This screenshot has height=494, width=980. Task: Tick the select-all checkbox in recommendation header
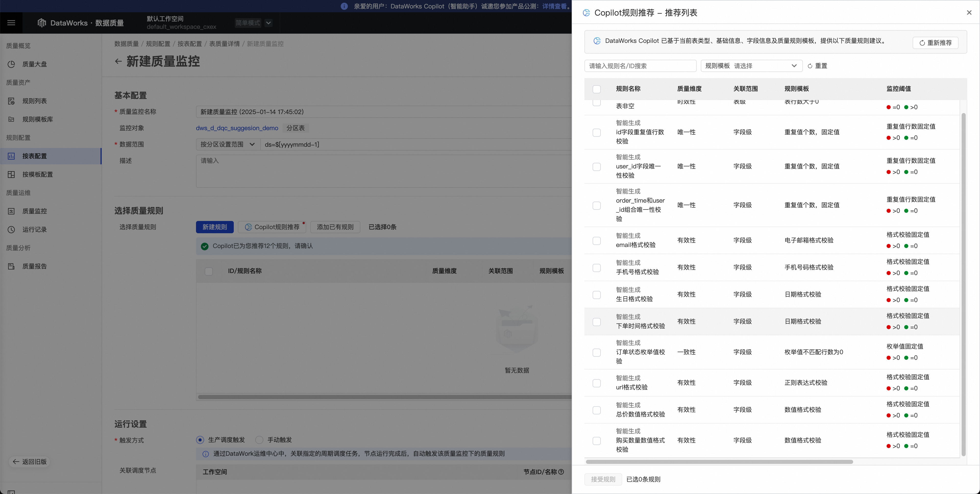pyautogui.click(x=596, y=89)
